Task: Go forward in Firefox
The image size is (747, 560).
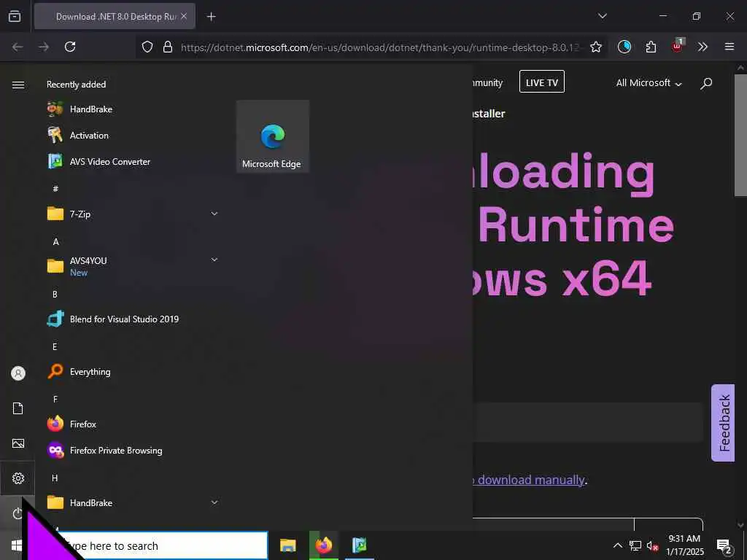Action: (44, 47)
